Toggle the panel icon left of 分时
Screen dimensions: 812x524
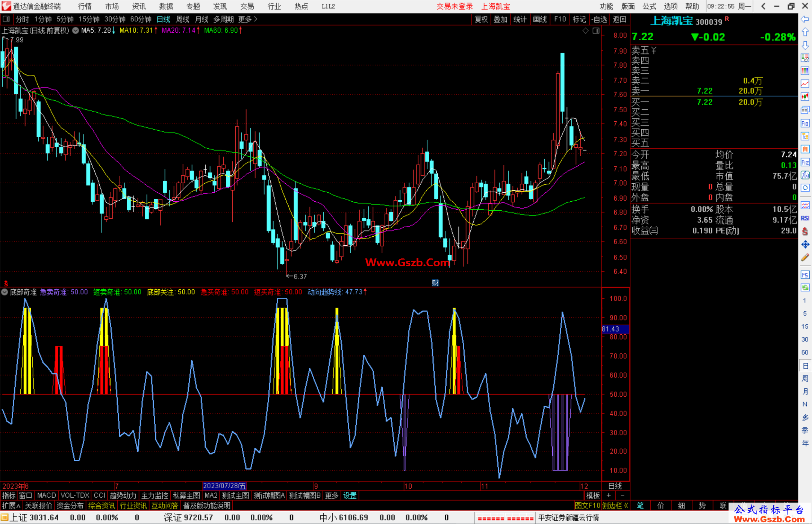(x=6, y=19)
